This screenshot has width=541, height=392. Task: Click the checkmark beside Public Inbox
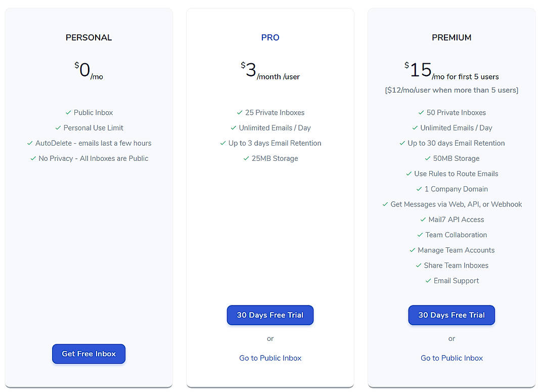click(69, 112)
